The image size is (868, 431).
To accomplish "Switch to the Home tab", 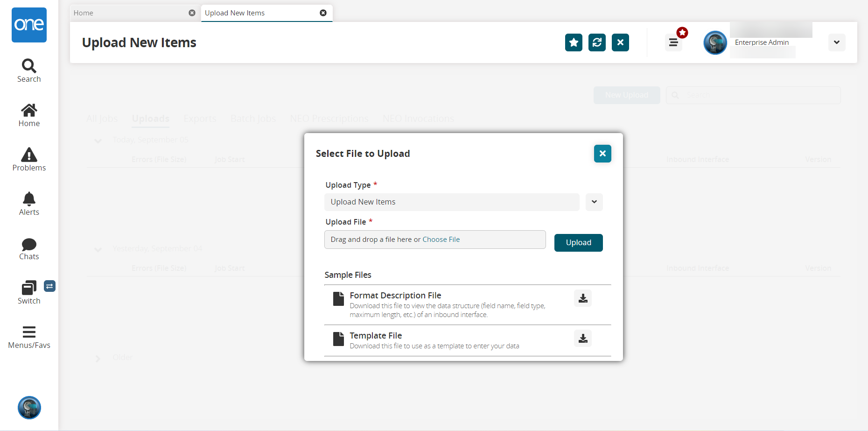I will point(135,13).
